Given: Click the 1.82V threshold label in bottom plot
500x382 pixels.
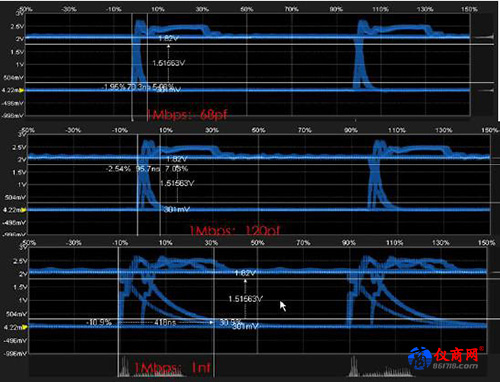Looking at the screenshot, I should click(245, 273).
